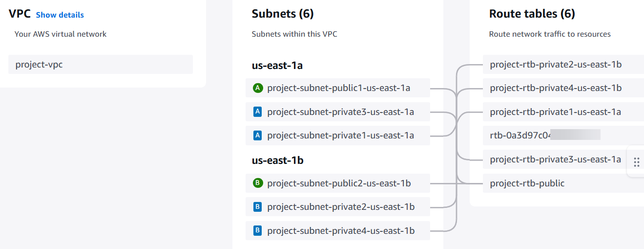
Task: Open the Show details link
Action: (60, 15)
